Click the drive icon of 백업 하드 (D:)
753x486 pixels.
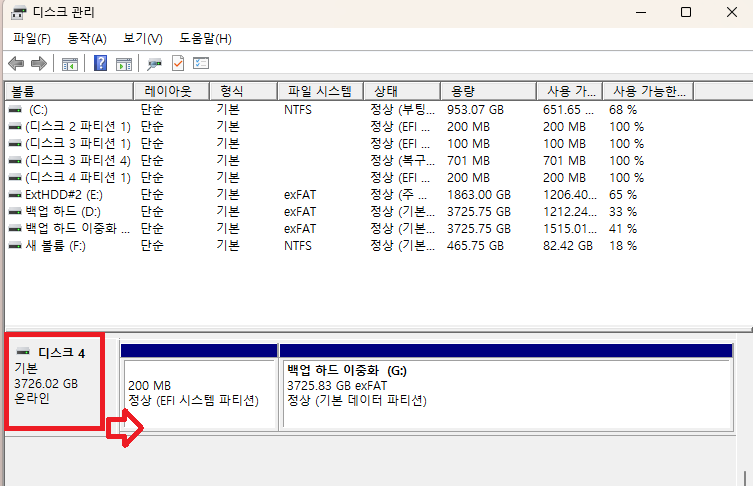15,211
